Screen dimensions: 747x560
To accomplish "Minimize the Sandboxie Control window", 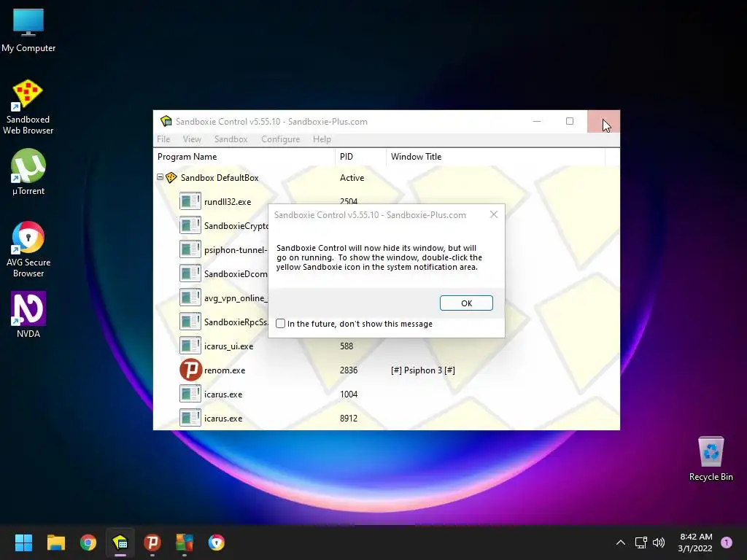I will [537, 122].
